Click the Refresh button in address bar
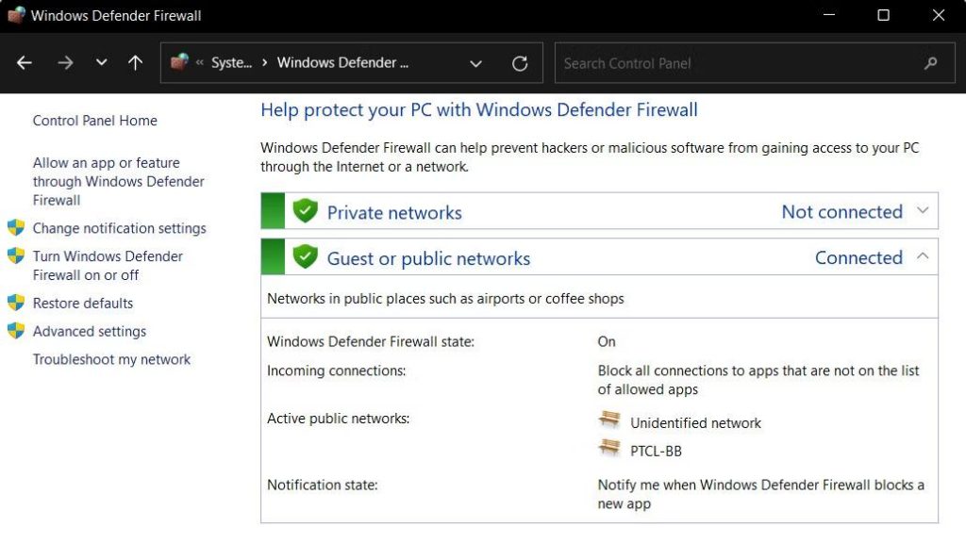 (520, 63)
